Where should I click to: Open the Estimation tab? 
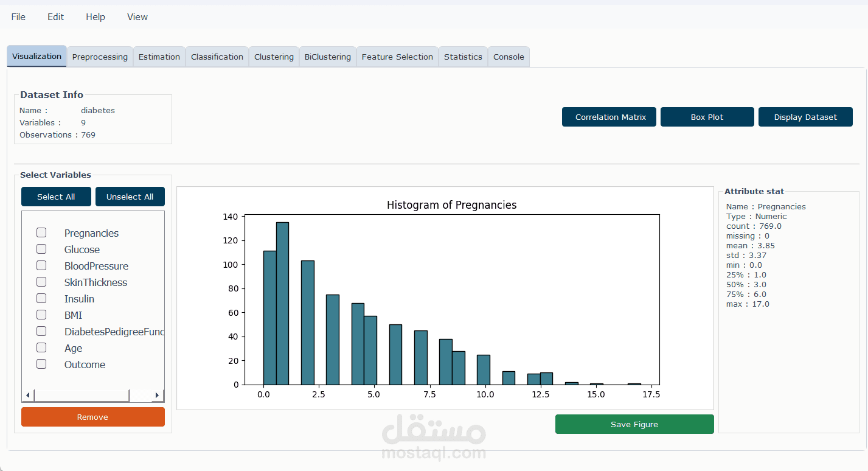(159, 57)
